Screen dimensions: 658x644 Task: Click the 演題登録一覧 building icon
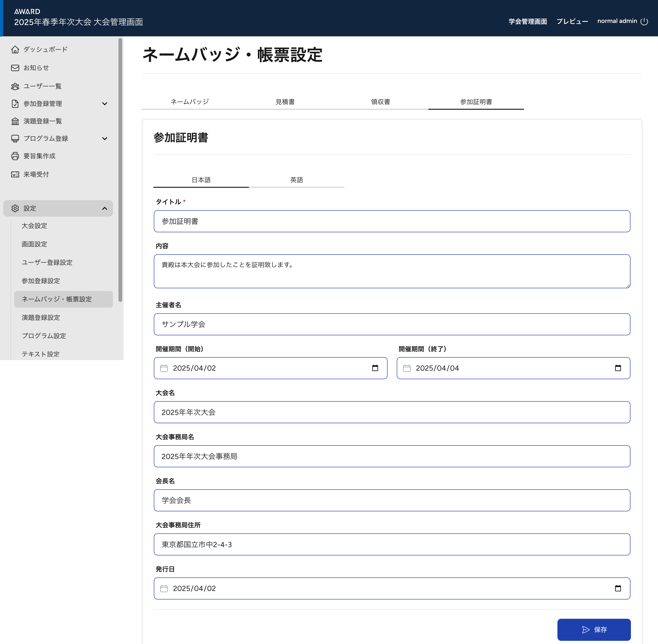coord(15,121)
